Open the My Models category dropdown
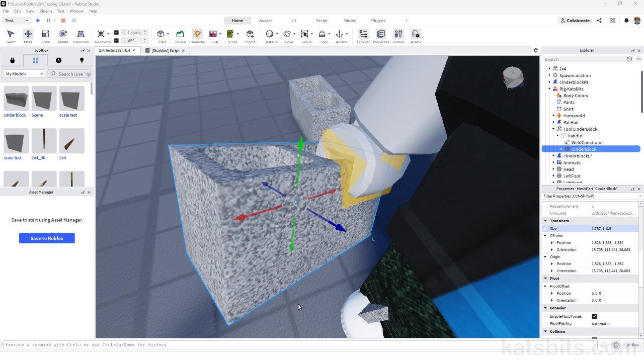Image resolution: width=644 pixels, height=362 pixels. coord(25,74)
